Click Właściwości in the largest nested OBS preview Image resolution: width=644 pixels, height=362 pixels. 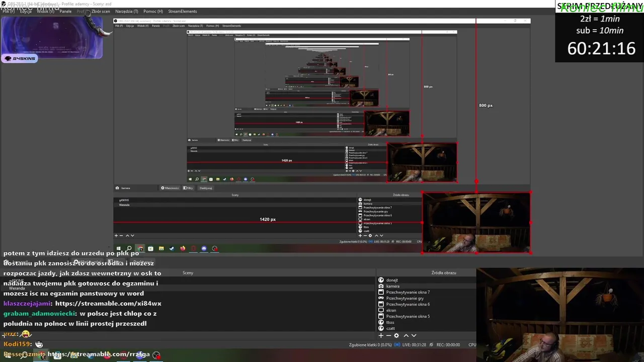pyautogui.click(x=170, y=188)
